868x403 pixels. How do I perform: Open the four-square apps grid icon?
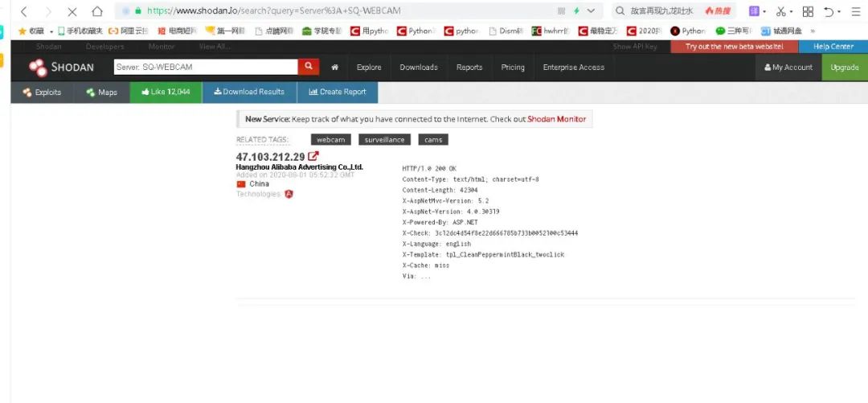(808, 11)
